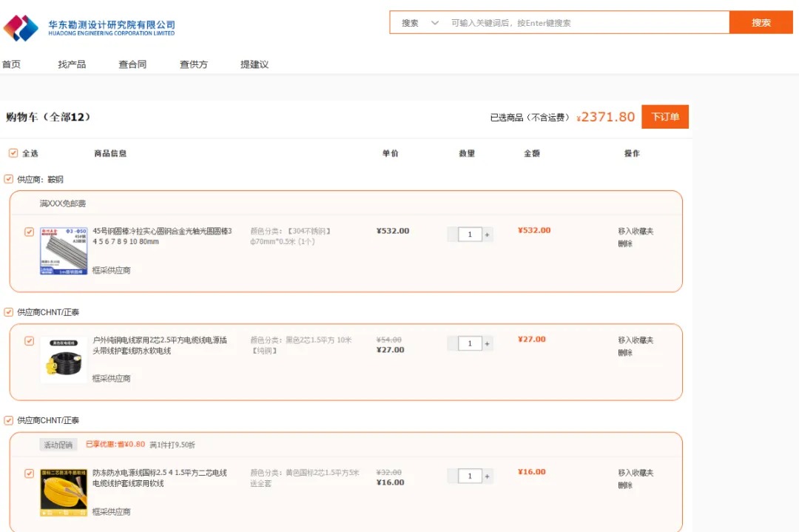Click the 框采供应商 label under the steel rod
799x532 pixels.
click(x=111, y=270)
